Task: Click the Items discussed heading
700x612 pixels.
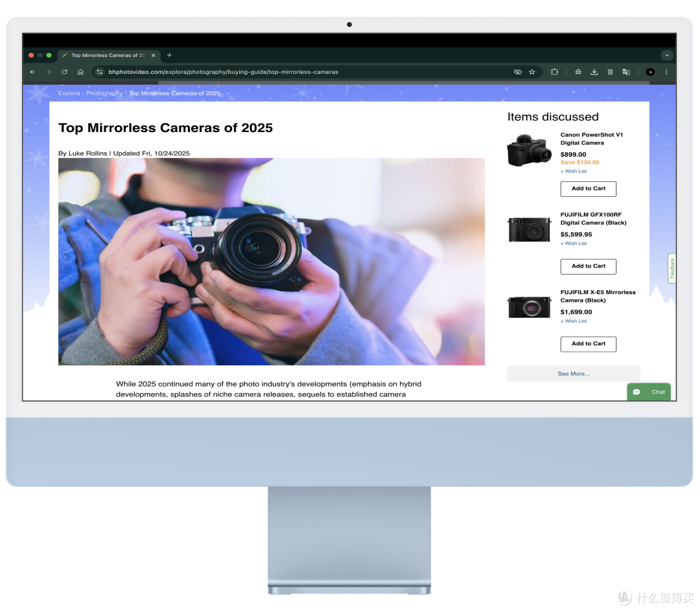Action: coord(553,117)
